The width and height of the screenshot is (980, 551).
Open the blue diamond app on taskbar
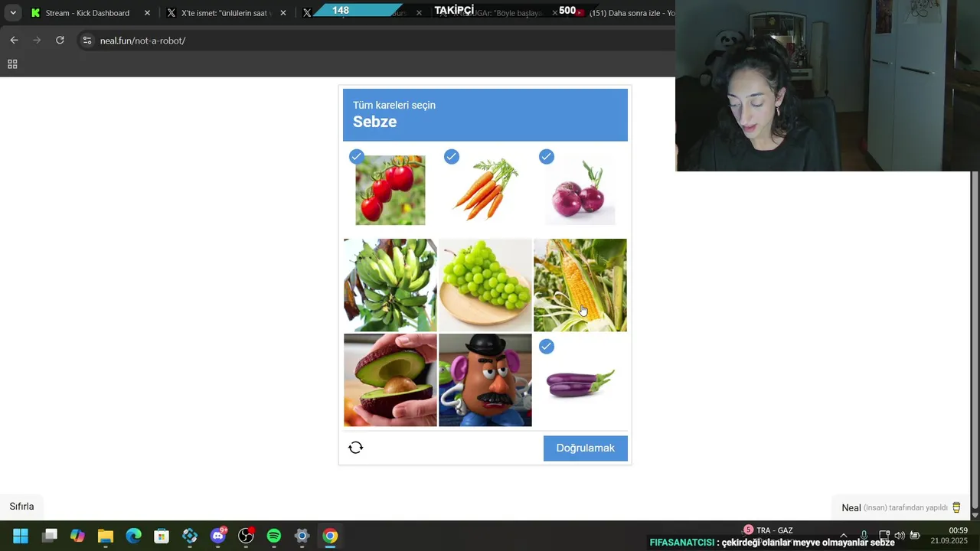[x=190, y=536]
